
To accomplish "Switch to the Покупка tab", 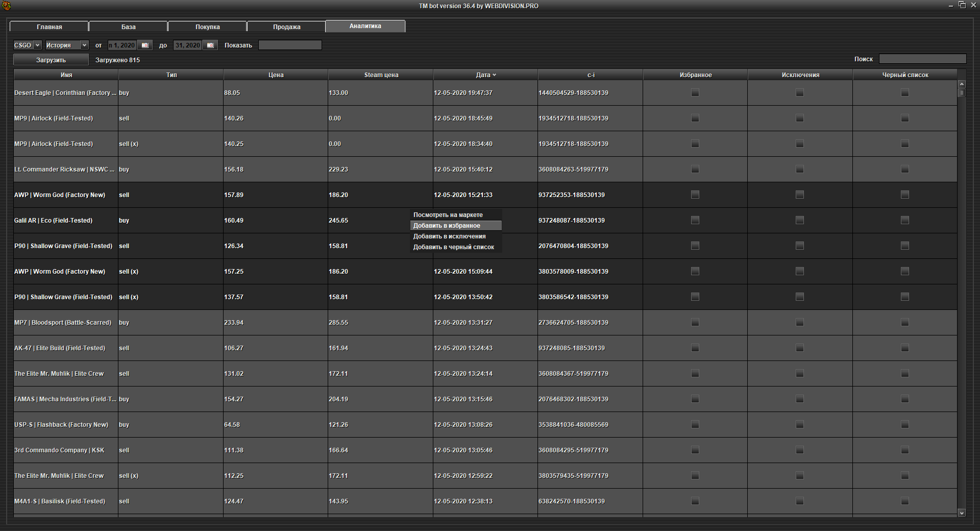I will [x=207, y=27].
